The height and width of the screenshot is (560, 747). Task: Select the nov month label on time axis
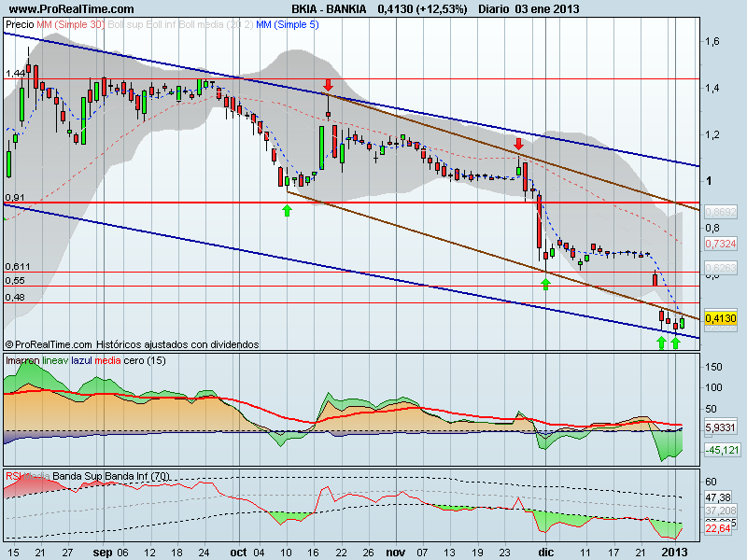(x=395, y=553)
